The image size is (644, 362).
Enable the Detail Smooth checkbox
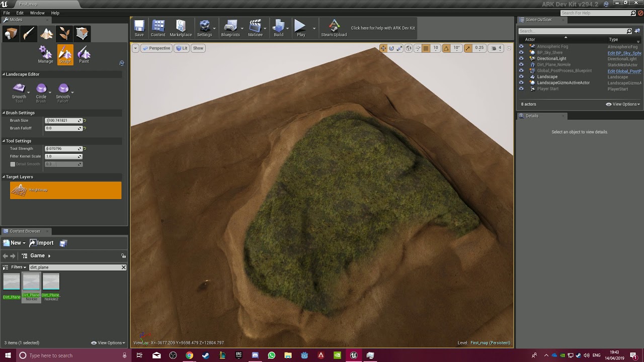click(x=13, y=164)
